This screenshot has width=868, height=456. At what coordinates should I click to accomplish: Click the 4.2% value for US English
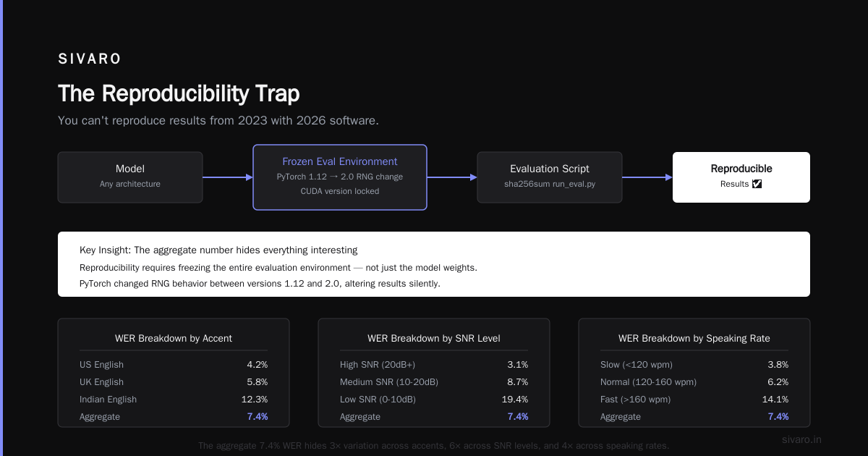(258, 365)
